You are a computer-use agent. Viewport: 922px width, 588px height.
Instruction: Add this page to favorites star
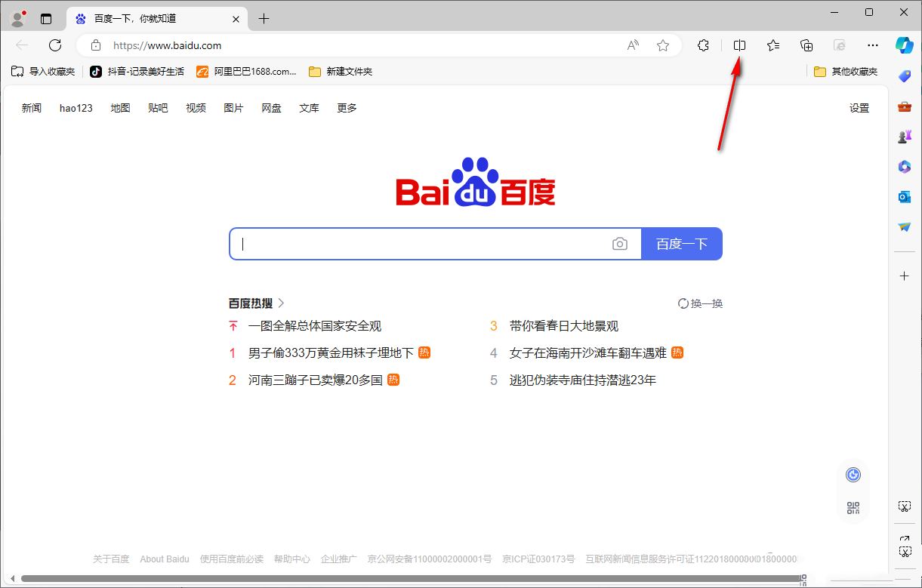point(663,45)
